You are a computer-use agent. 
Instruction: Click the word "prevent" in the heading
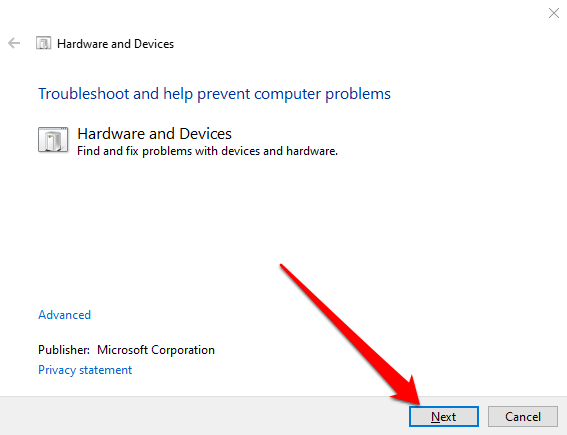tap(223, 94)
